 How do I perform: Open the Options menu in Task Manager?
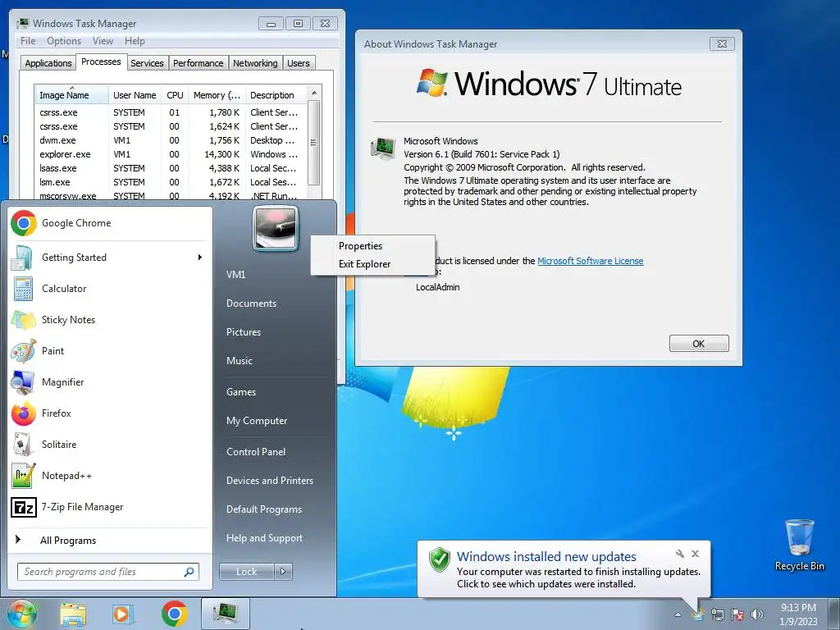(x=64, y=41)
